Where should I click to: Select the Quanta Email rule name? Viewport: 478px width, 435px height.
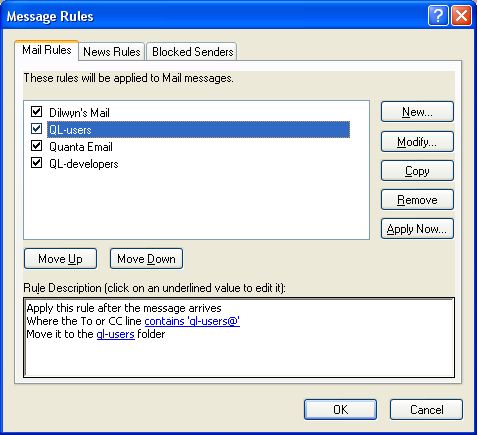click(81, 147)
